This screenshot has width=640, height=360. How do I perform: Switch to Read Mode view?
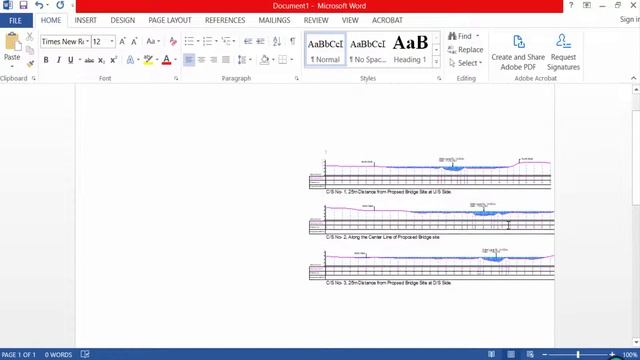pyautogui.click(x=491, y=354)
